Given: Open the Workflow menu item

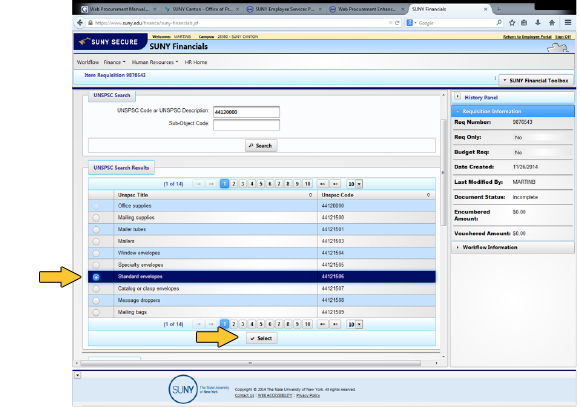Looking at the screenshot, I should tap(88, 62).
